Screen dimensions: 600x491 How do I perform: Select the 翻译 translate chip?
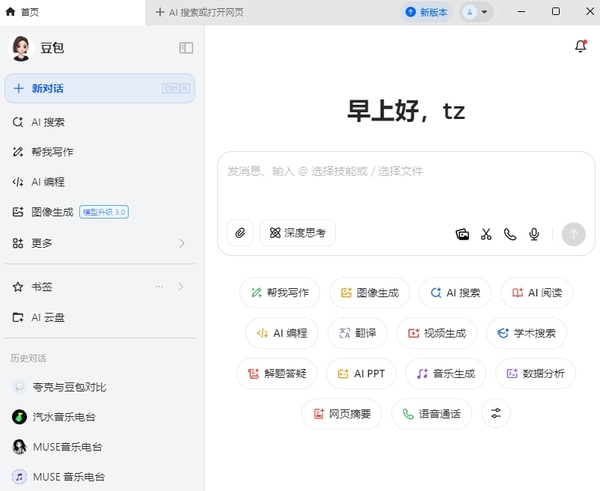357,333
